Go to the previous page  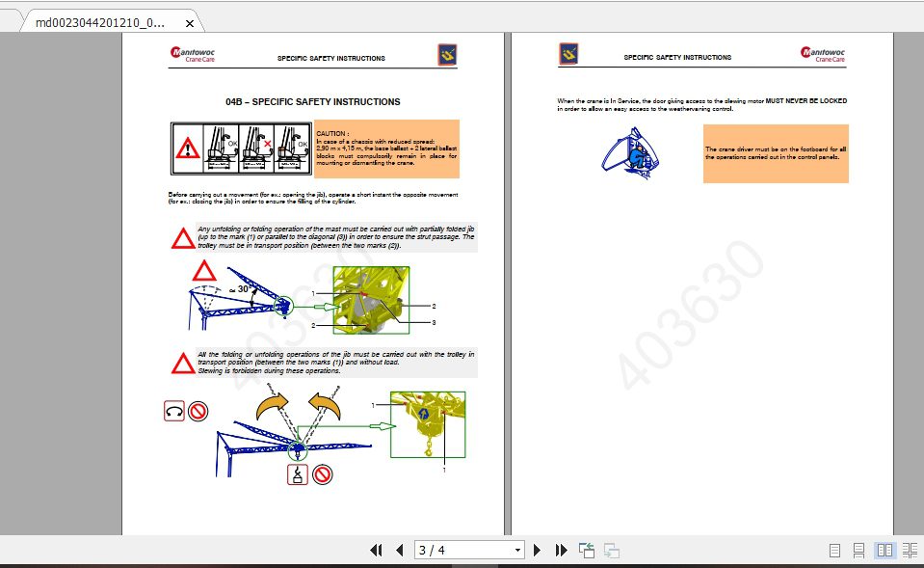coord(399,550)
